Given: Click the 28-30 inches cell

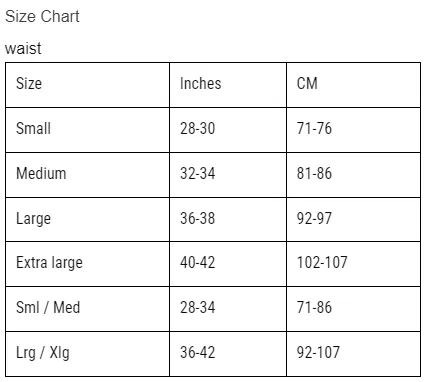Looking at the screenshot, I should point(228,130).
